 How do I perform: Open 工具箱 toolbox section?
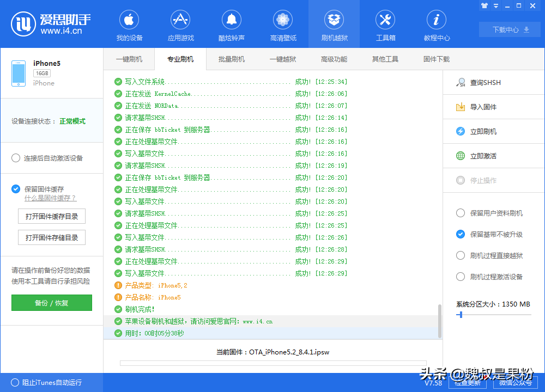pyautogui.click(x=385, y=26)
